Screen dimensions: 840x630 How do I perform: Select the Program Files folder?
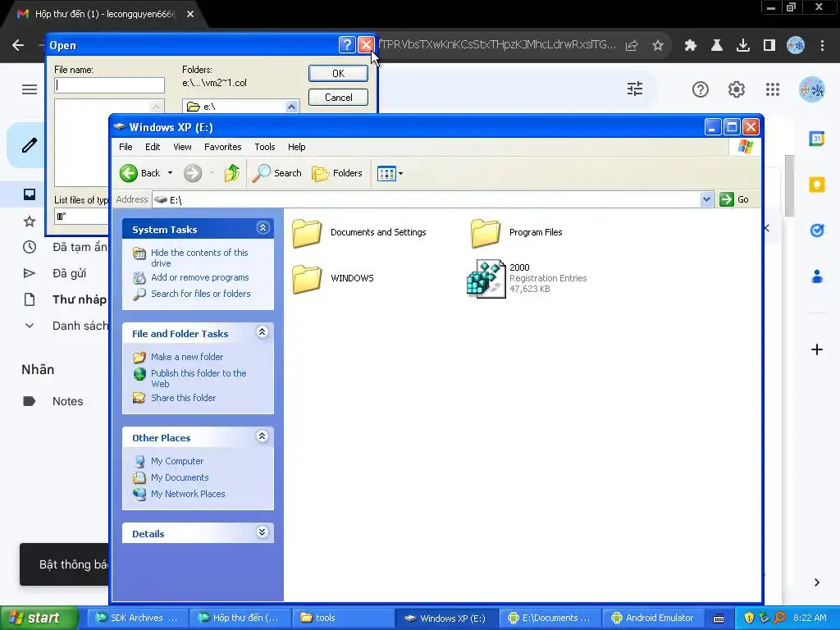pyautogui.click(x=517, y=233)
